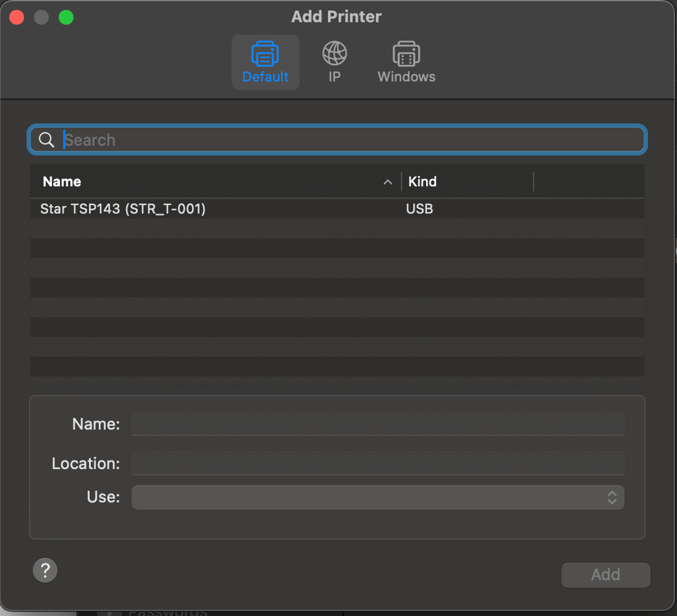
Task: Click the green zoom window button
Action: tap(66, 17)
